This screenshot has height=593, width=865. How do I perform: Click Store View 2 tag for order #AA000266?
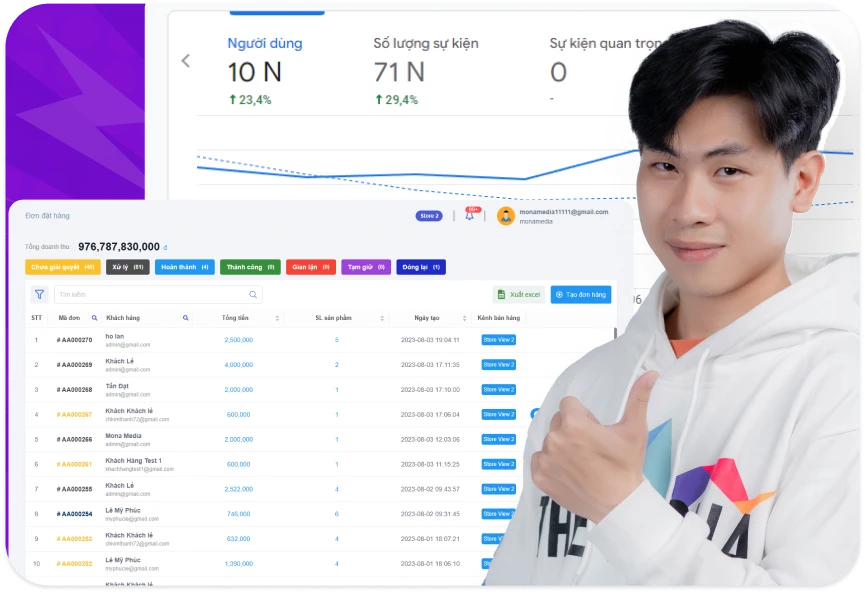(x=499, y=439)
